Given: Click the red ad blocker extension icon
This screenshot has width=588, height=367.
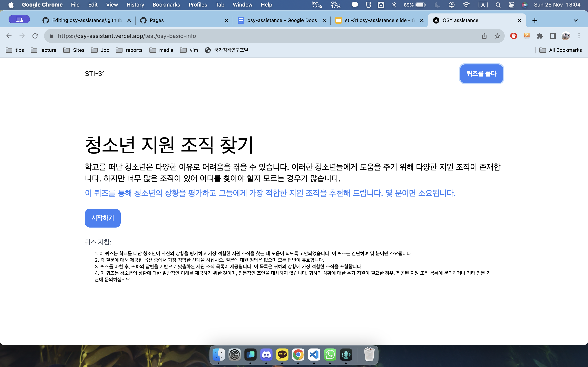Looking at the screenshot, I should coord(513,36).
